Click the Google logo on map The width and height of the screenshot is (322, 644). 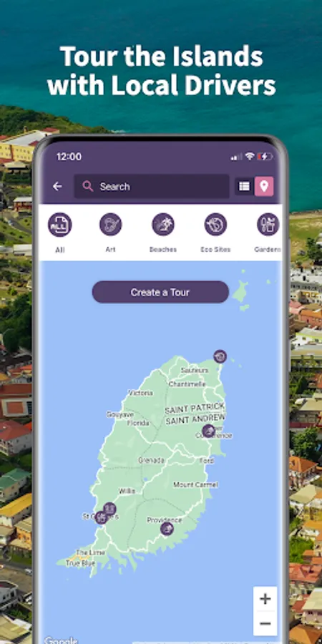[x=60, y=640]
